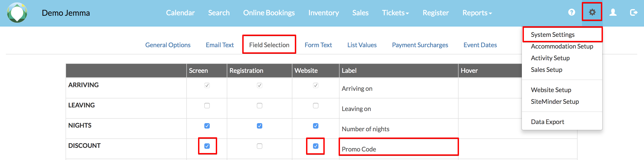Go to the Inventory menu
This screenshot has width=644, height=160.
(x=324, y=13)
